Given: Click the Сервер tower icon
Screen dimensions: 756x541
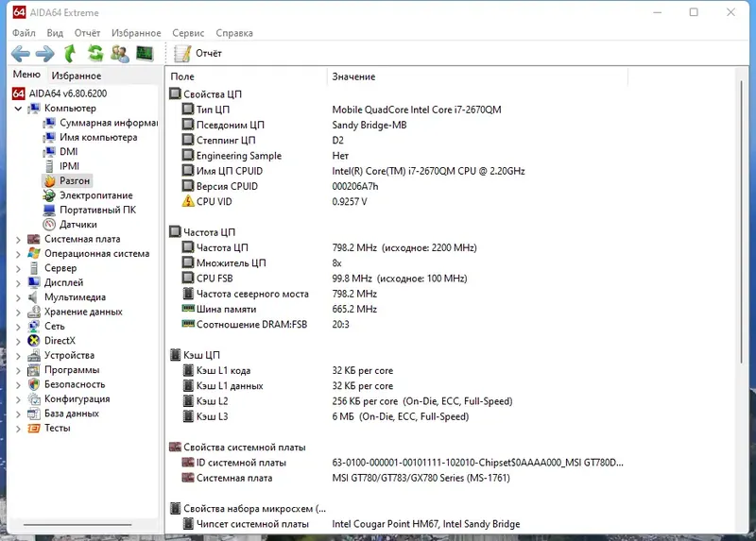Looking at the screenshot, I should (34, 268).
